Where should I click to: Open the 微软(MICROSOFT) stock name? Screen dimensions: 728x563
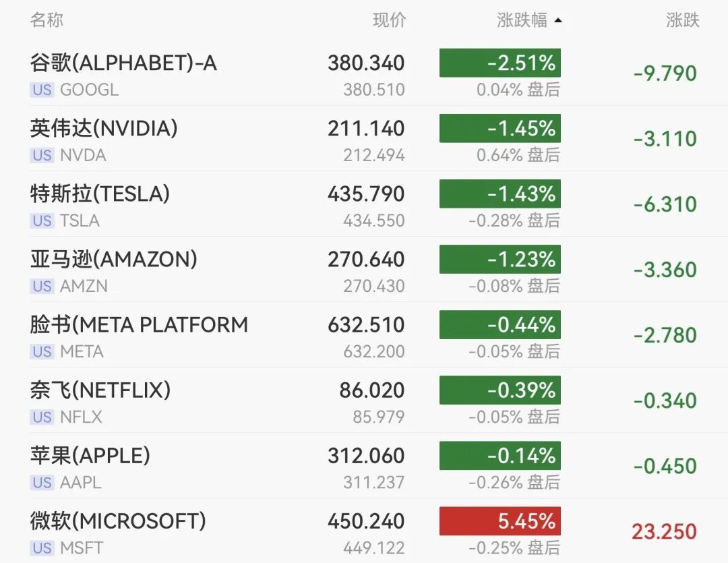click(x=118, y=521)
